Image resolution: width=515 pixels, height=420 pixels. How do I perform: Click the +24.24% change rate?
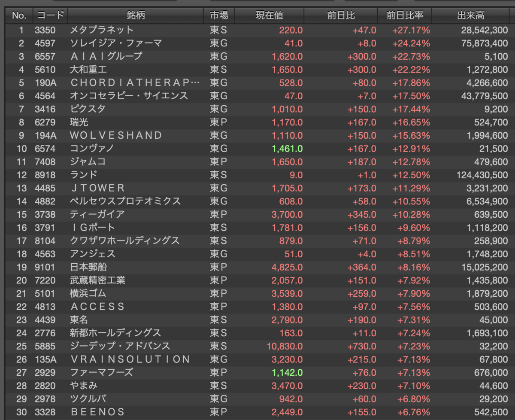click(411, 43)
